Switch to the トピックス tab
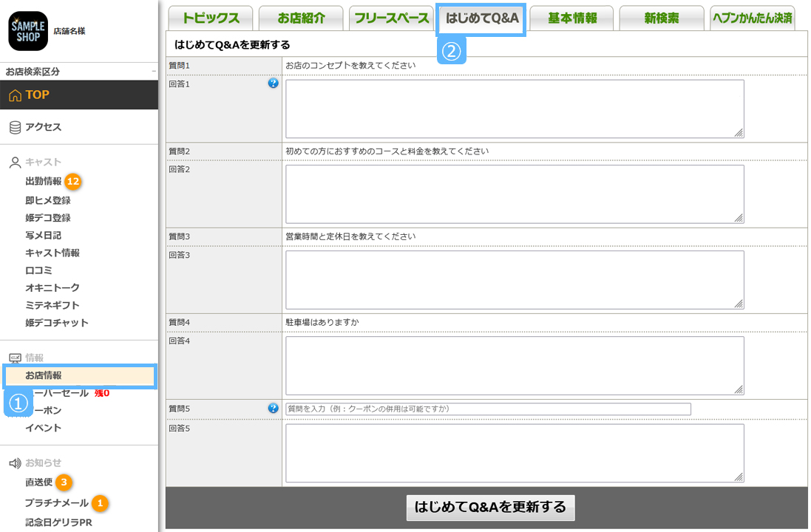 tap(211, 18)
